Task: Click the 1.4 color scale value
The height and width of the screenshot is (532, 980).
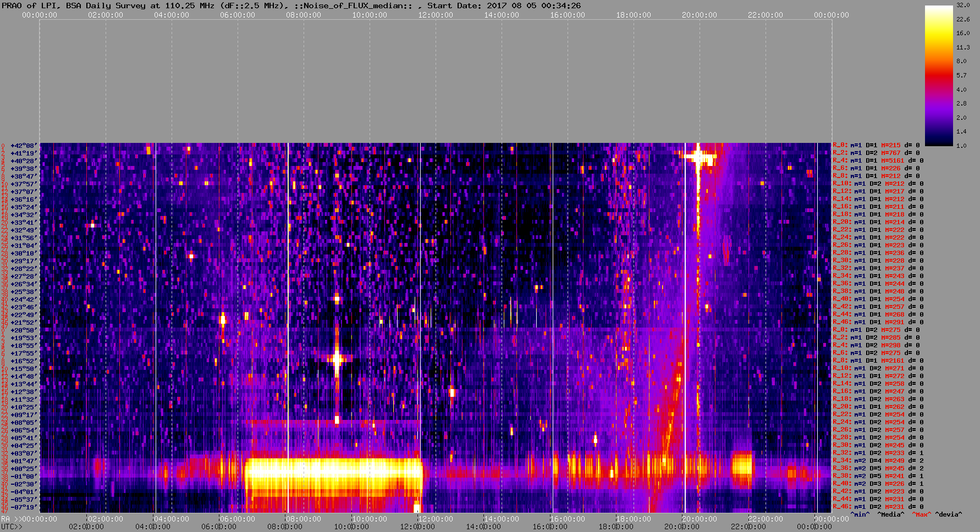Action: tap(961, 131)
